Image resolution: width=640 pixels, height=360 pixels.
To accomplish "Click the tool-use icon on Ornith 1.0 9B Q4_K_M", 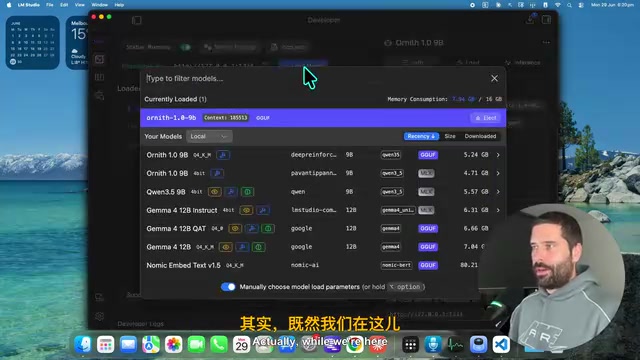I will pyautogui.click(x=223, y=155).
